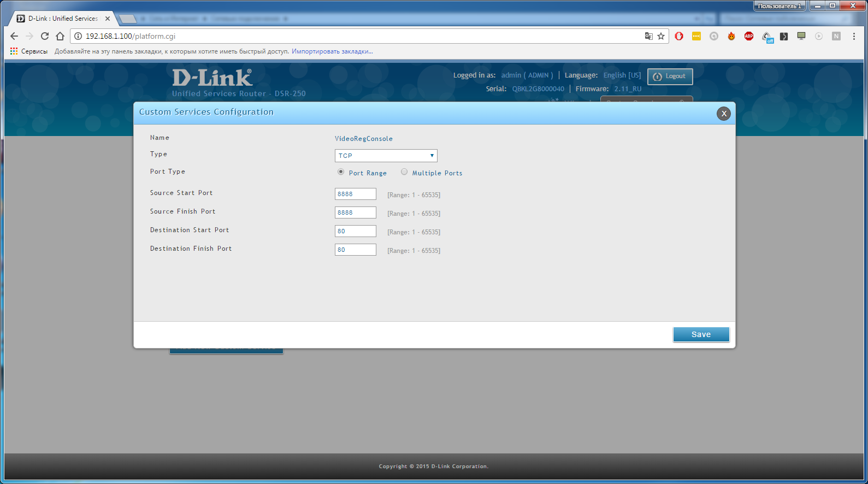The image size is (868, 484).
Task: Switch to the D-Link Unified Services tab
Action: coord(63,19)
